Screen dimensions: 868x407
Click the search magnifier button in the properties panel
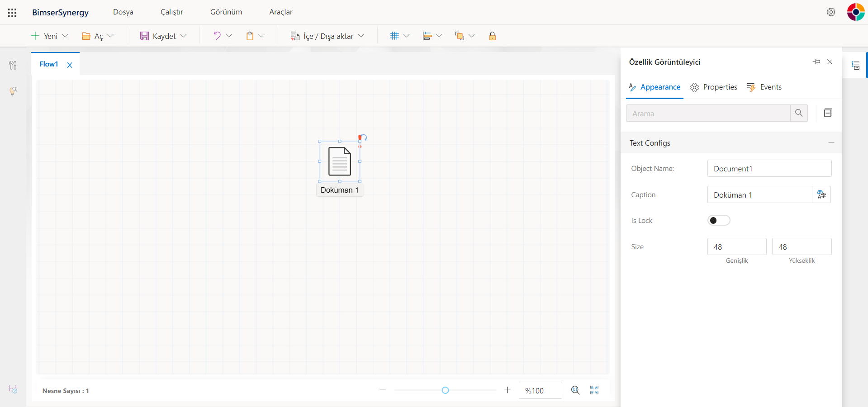tap(799, 113)
